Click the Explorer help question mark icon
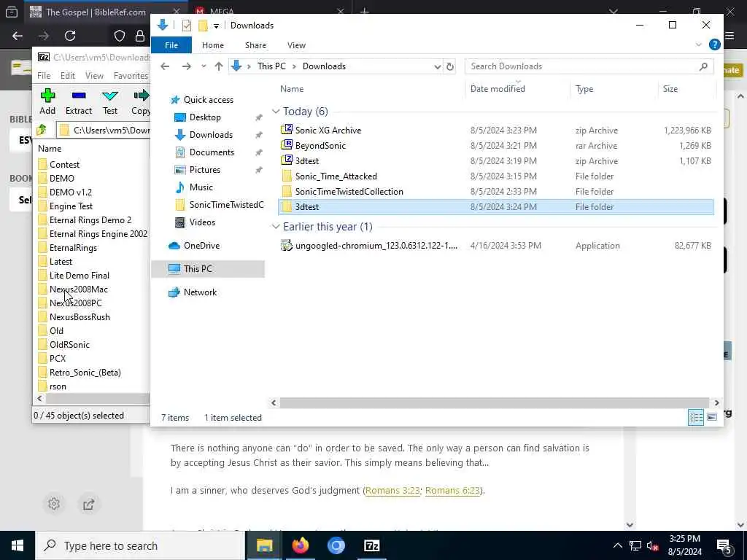Viewport: 747px width, 560px height. click(714, 44)
